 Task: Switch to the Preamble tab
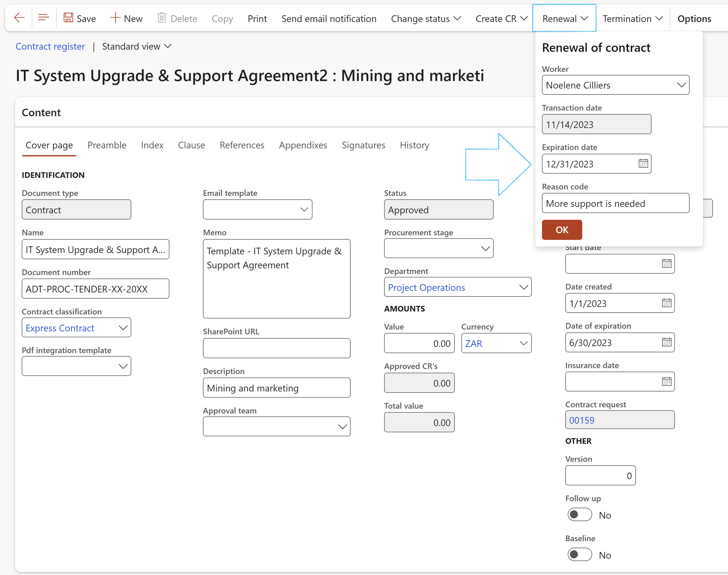click(x=107, y=145)
